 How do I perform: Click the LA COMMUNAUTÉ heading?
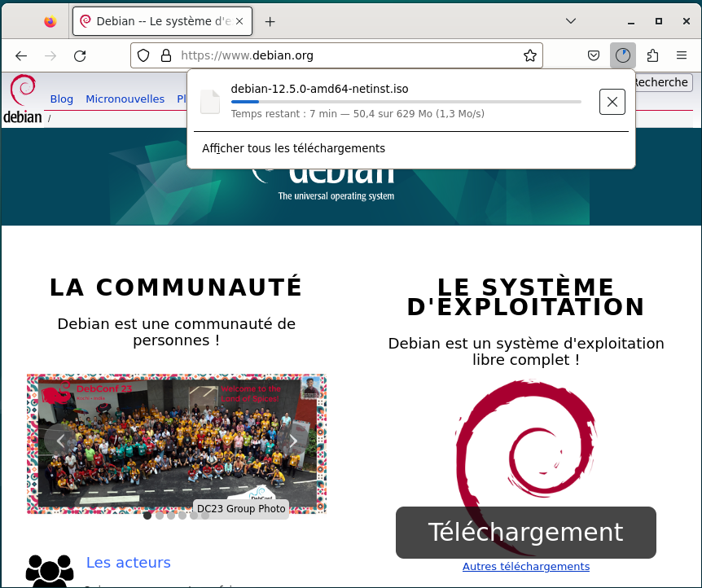pos(177,287)
